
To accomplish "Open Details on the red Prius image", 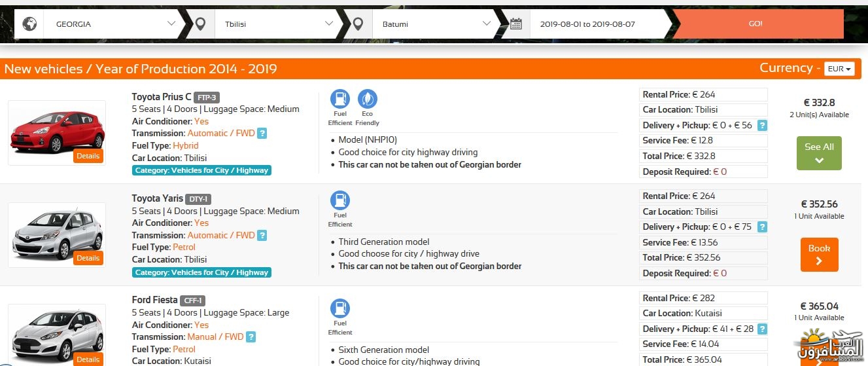I will click(88, 156).
